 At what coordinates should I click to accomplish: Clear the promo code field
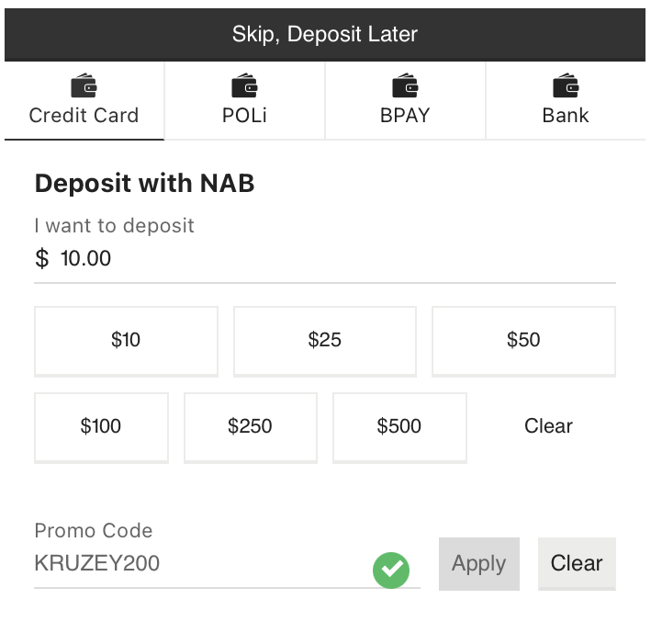click(x=578, y=564)
